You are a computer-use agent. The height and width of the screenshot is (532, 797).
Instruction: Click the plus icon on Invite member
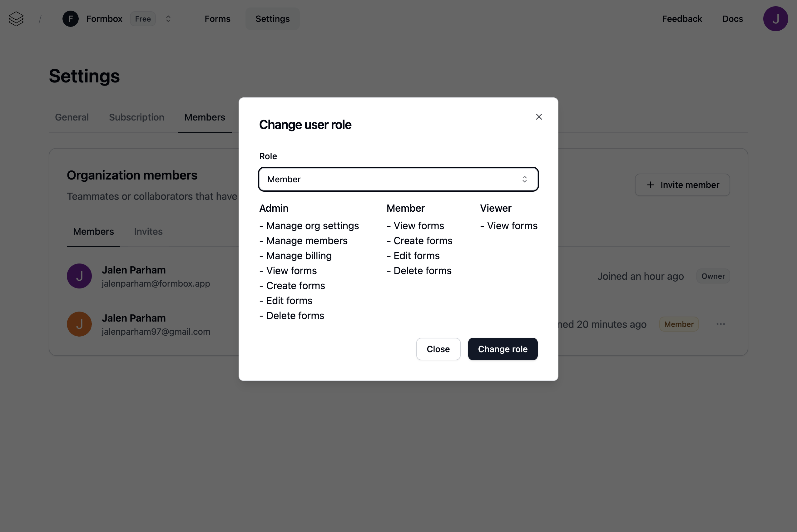click(x=650, y=185)
